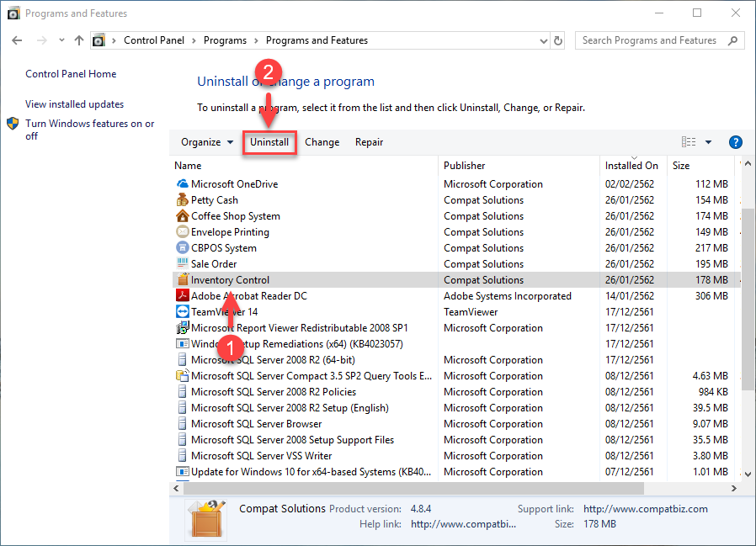Screen dimensions: 756x546
Task: Click the Petty Cash program icon
Action: pyautogui.click(x=182, y=200)
